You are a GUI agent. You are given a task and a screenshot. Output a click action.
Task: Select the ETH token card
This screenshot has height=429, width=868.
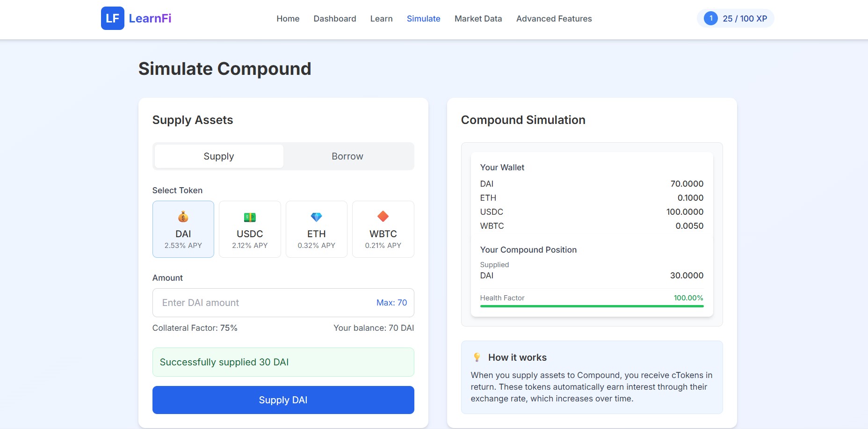click(317, 229)
